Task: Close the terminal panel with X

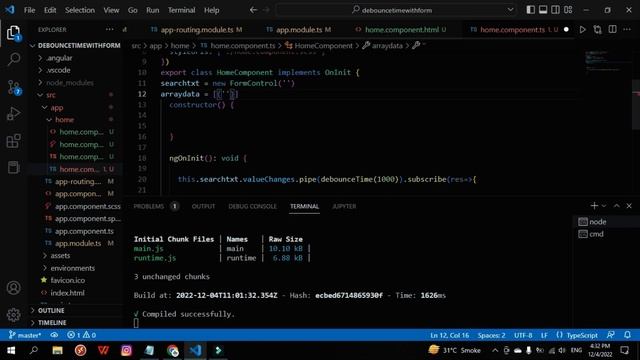Action: tap(629, 206)
